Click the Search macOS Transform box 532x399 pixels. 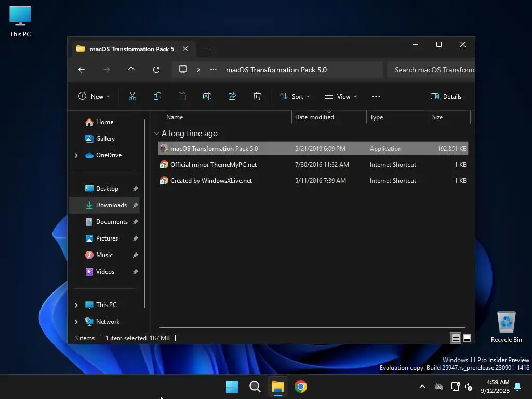[x=431, y=70]
